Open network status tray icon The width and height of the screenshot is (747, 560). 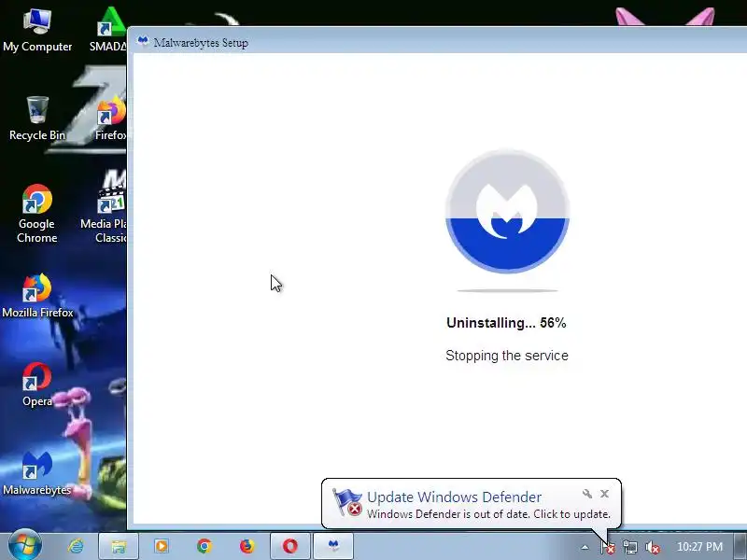(629, 548)
